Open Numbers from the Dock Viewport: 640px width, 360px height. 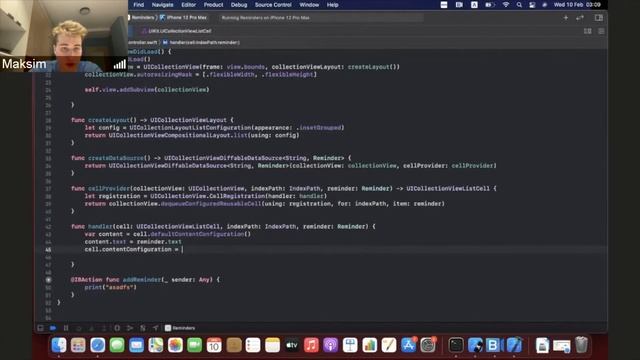pos(369,345)
